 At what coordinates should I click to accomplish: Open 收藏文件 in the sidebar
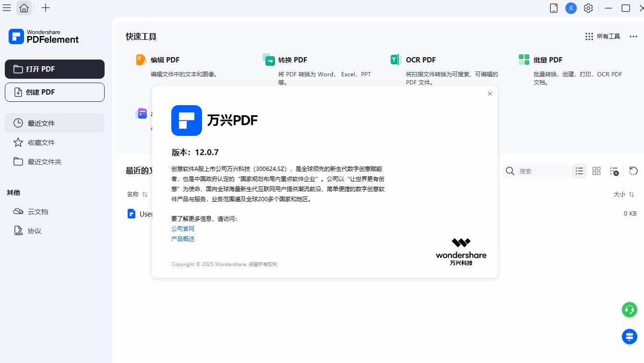click(41, 143)
